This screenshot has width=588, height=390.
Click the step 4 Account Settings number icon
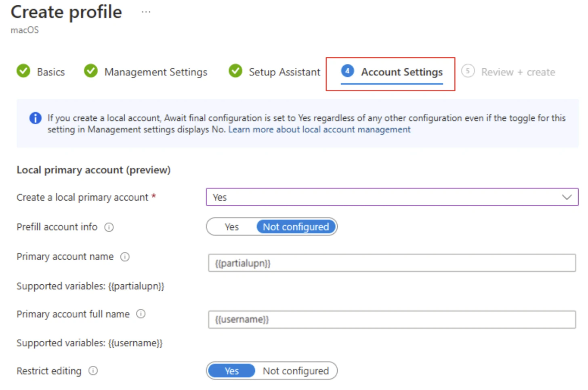tap(347, 71)
